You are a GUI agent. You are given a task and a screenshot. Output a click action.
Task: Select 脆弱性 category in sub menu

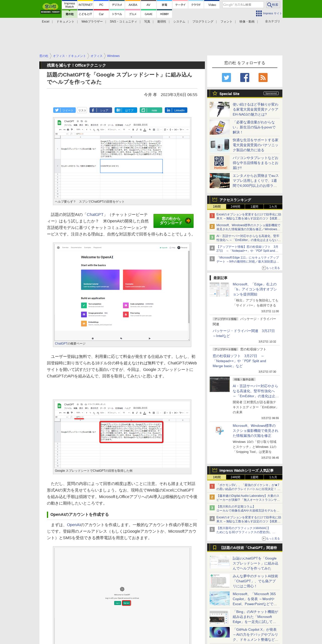click(162, 22)
